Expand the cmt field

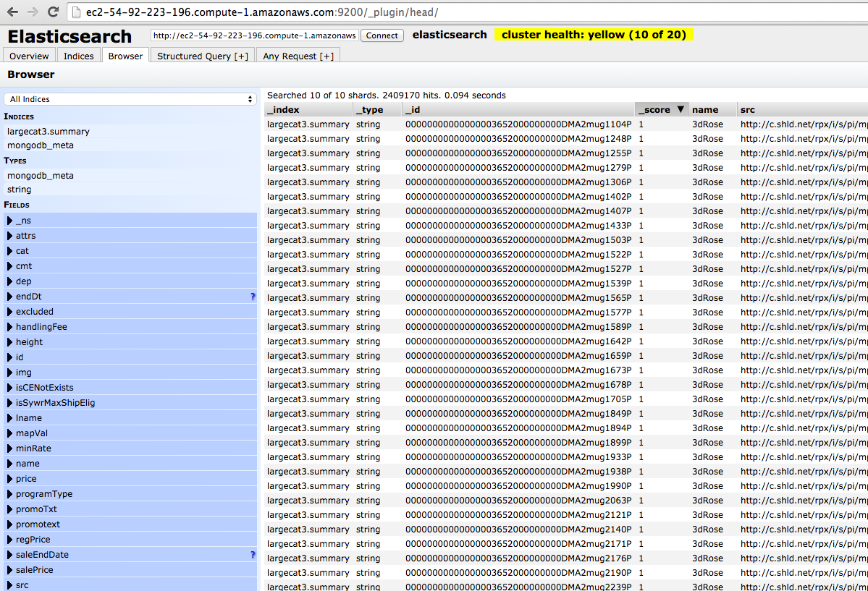pos(9,266)
